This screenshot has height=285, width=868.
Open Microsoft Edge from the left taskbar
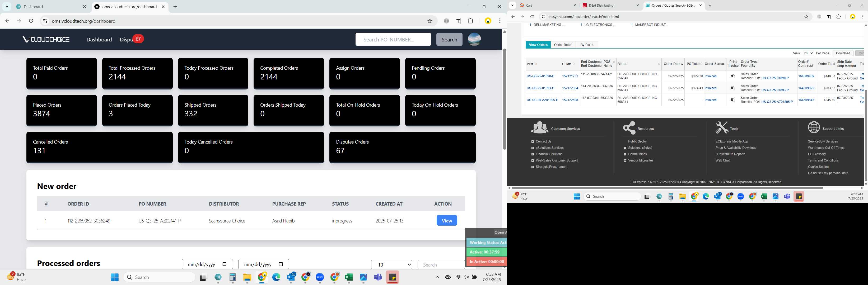pos(276,277)
